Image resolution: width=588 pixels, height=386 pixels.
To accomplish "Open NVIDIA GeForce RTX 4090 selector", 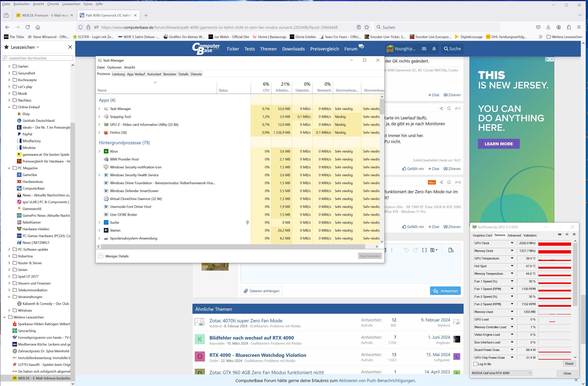I will (x=501, y=373).
